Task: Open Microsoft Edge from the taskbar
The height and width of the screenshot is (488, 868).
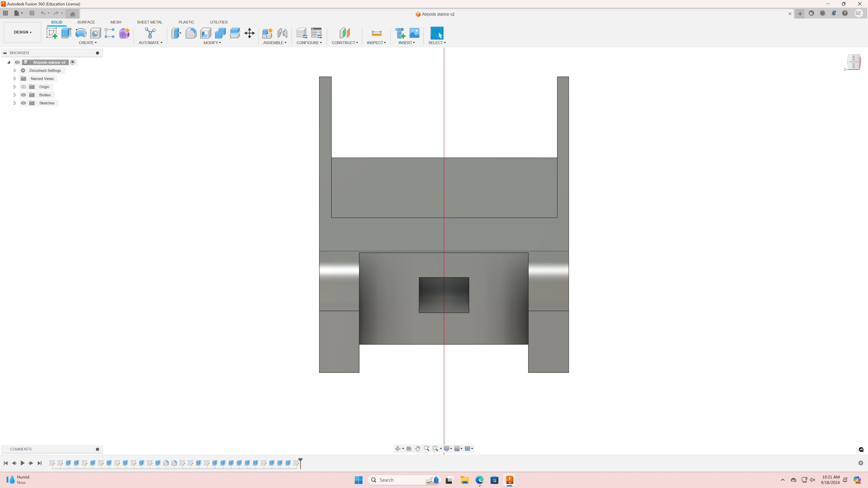Action: click(479, 480)
